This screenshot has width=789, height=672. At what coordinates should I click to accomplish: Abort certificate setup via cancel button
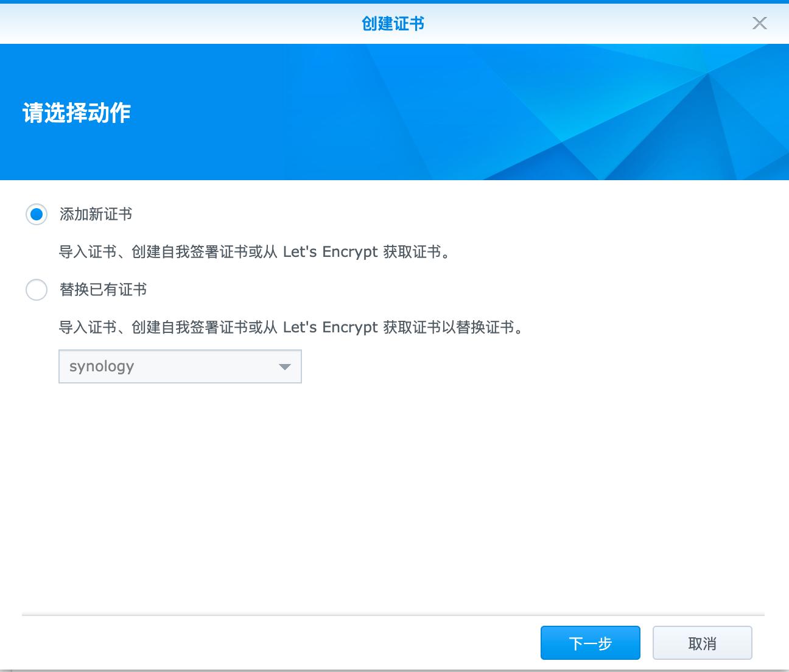click(x=702, y=643)
